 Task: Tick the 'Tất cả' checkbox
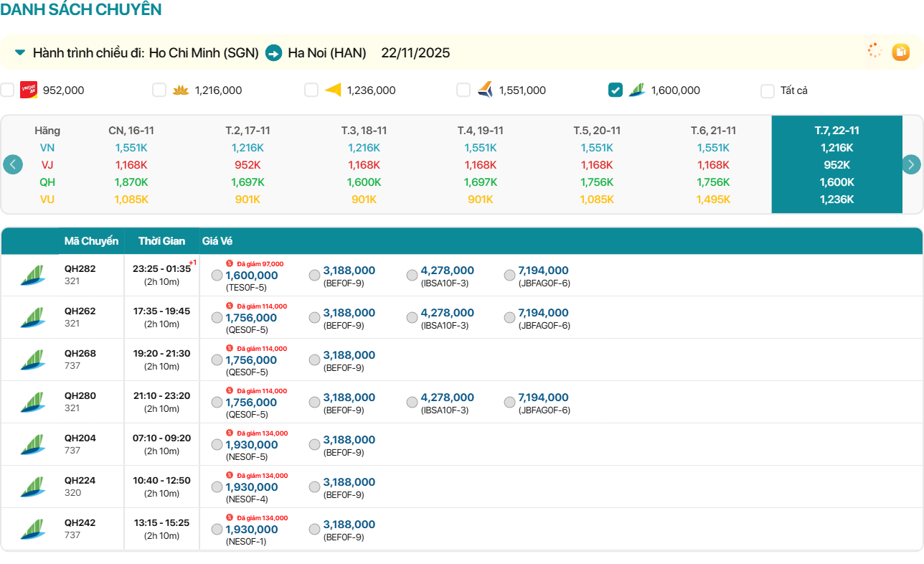point(768,90)
